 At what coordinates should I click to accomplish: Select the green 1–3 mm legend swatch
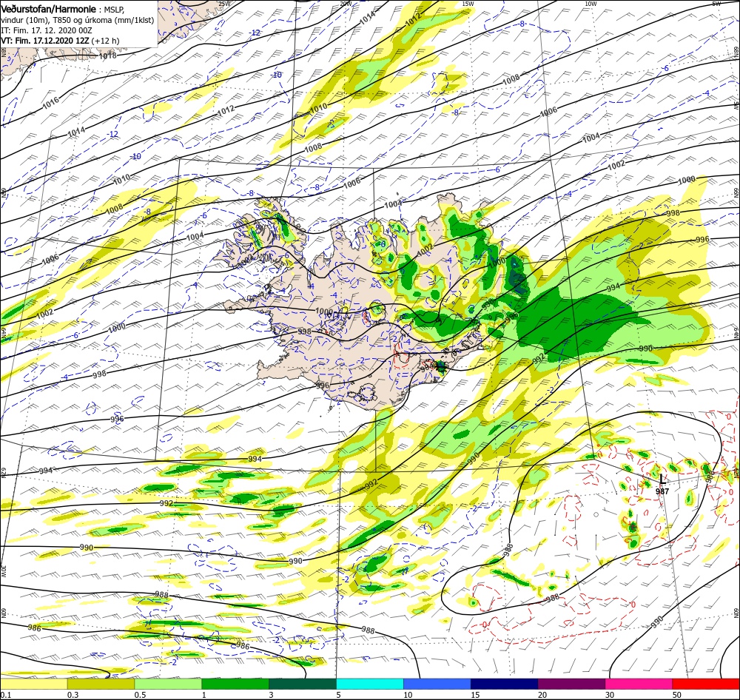click(x=235, y=684)
